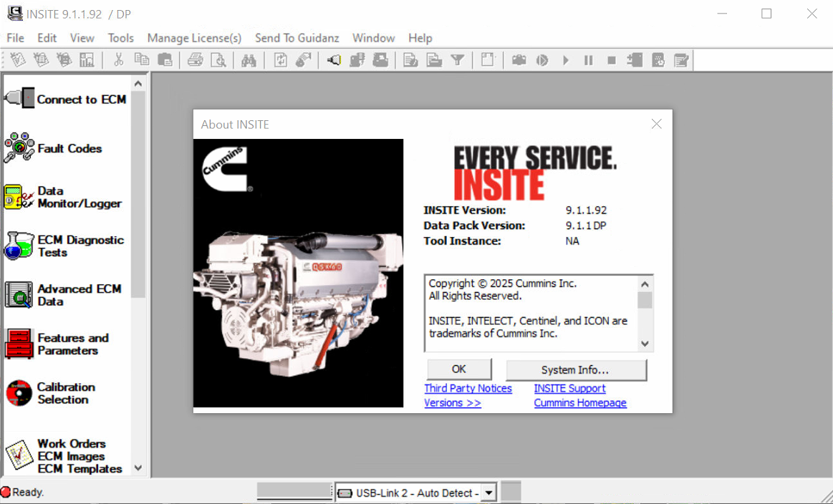Open Advanced ECM Data panel

(x=19, y=295)
